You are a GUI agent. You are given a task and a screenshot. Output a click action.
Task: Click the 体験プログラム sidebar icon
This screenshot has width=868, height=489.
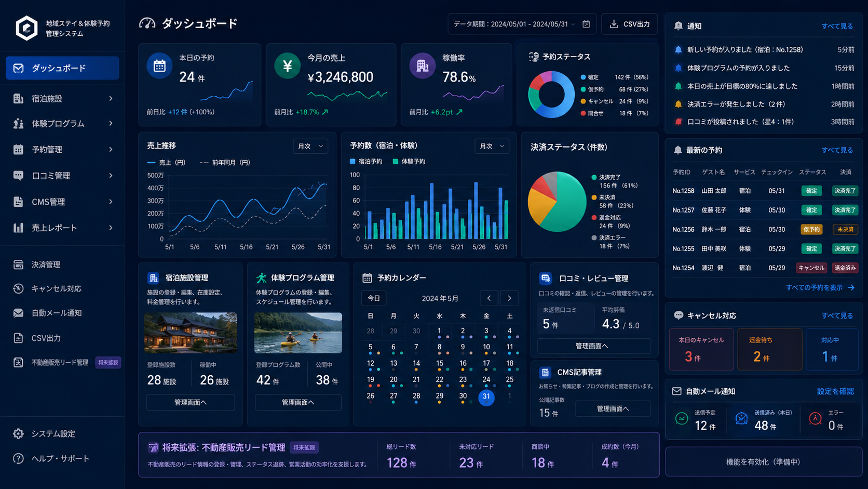[18, 124]
